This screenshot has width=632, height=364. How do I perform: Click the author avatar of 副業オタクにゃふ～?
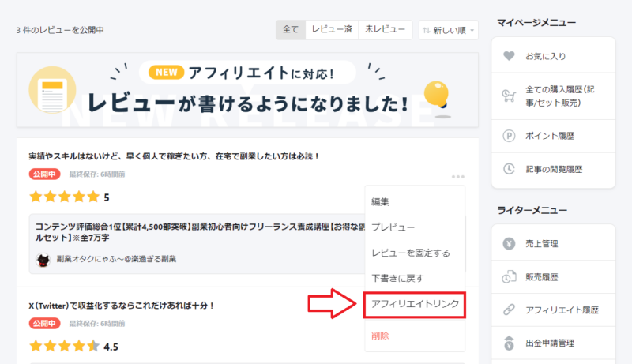(43, 260)
